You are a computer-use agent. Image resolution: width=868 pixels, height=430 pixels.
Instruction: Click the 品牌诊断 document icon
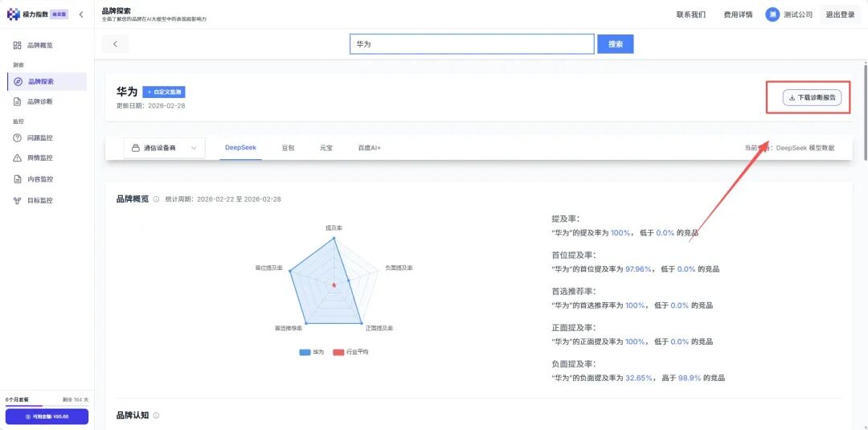[x=17, y=102]
